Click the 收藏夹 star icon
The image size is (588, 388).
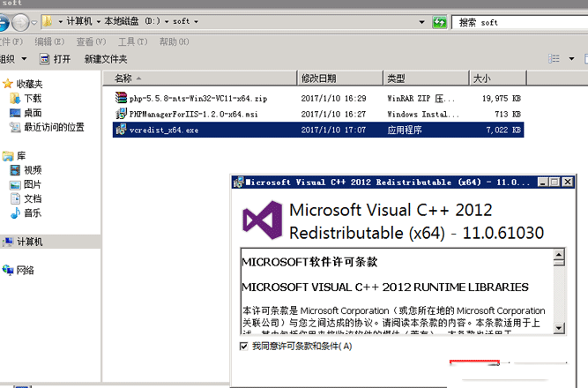pyautogui.click(x=8, y=84)
